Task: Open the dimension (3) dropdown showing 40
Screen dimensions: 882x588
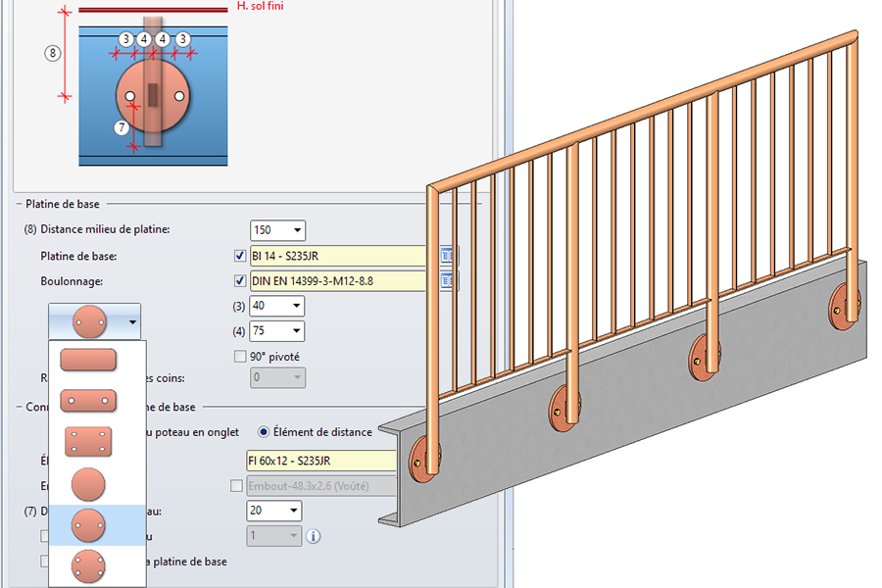Action: click(x=296, y=306)
